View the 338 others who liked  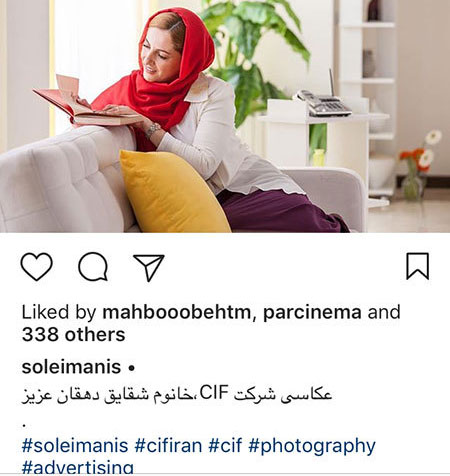click(x=73, y=334)
